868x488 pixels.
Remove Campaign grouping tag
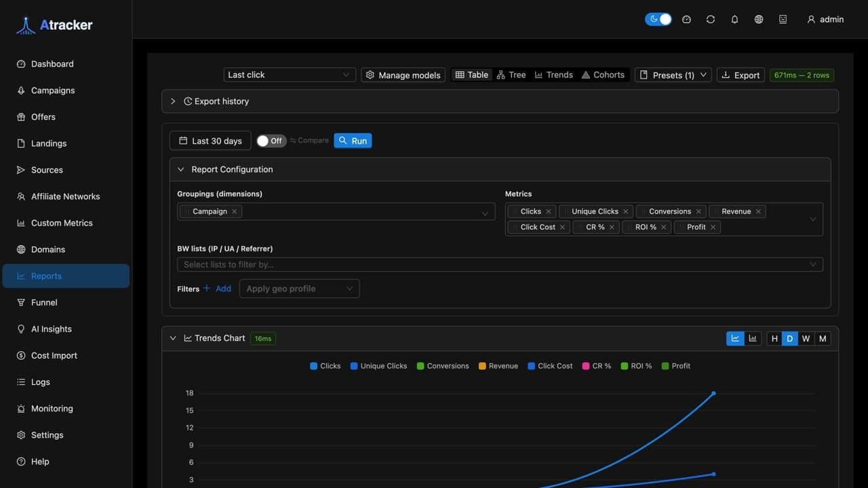[235, 211]
